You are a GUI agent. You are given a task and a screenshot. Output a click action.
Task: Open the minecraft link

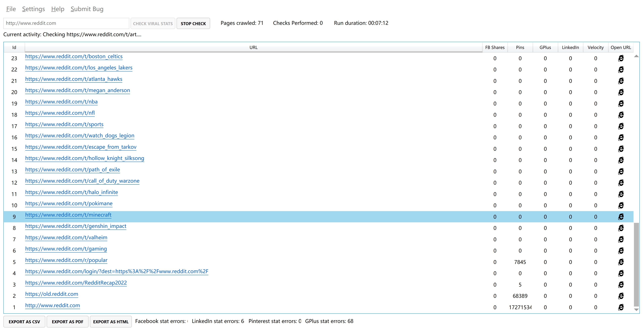point(68,215)
